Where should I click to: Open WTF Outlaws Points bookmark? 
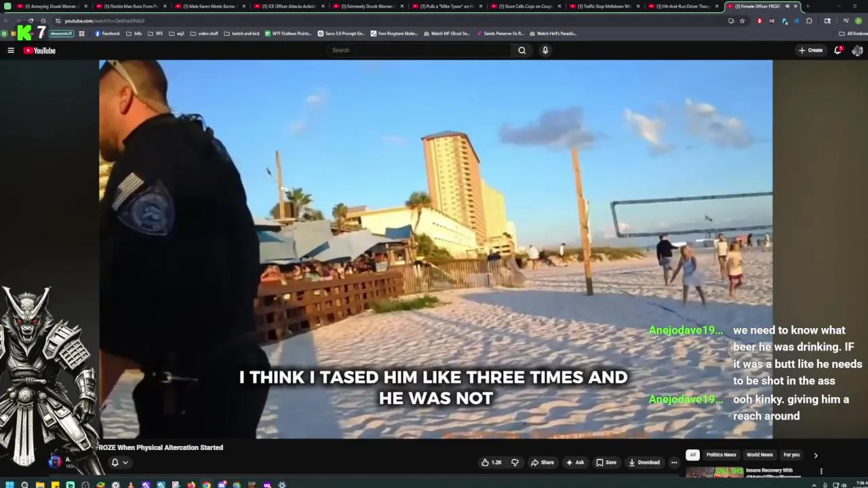point(288,33)
